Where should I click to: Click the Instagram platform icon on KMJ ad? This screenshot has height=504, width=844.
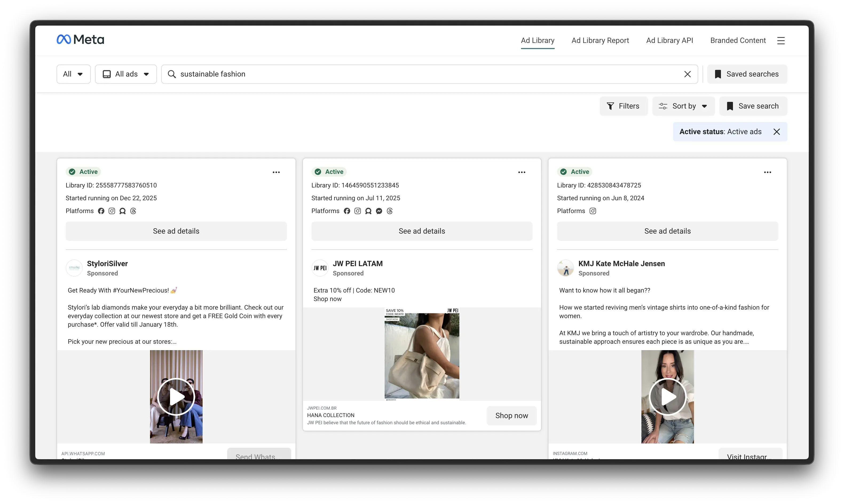(593, 211)
